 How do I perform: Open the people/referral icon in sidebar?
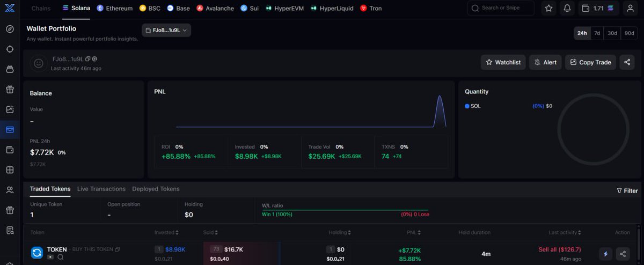[x=10, y=190]
